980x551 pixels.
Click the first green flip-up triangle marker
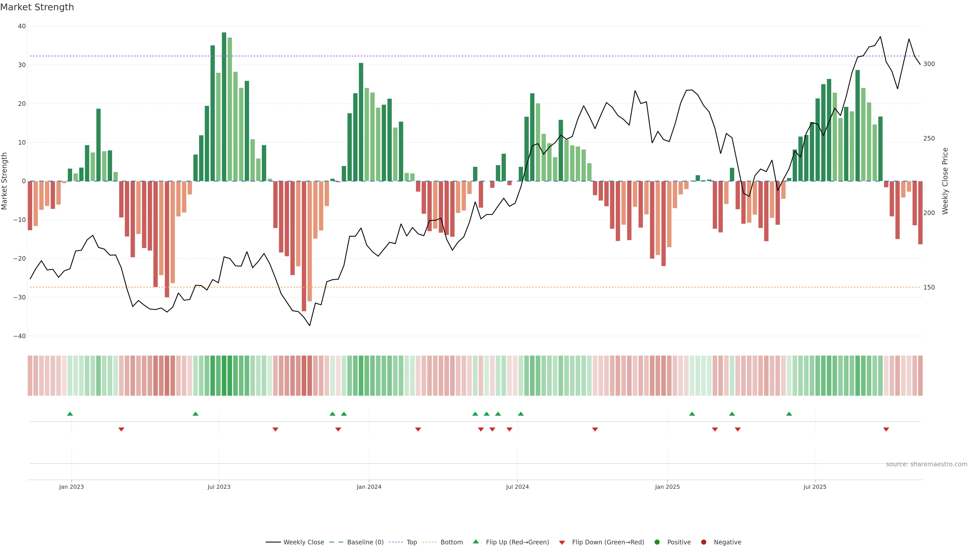[x=70, y=414]
